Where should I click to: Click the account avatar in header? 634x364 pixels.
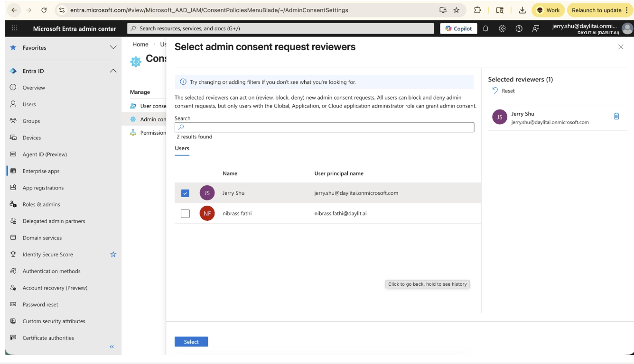pyautogui.click(x=627, y=28)
